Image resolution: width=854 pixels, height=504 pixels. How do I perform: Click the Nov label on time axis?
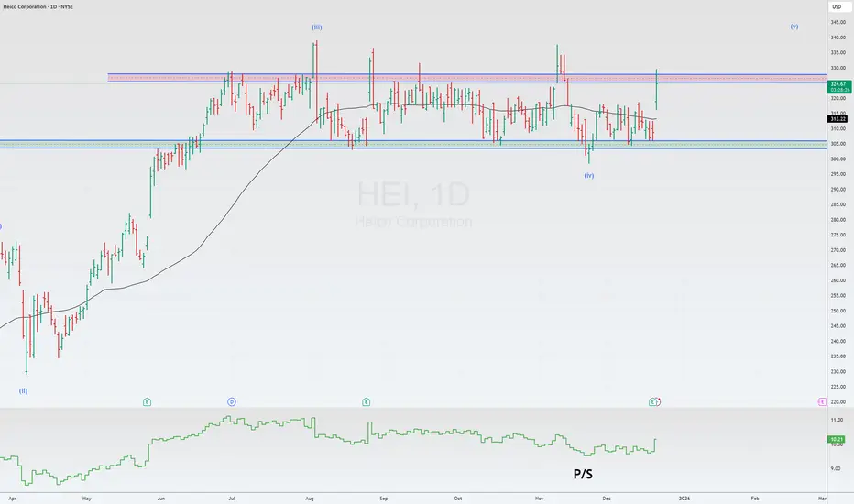(x=539, y=499)
